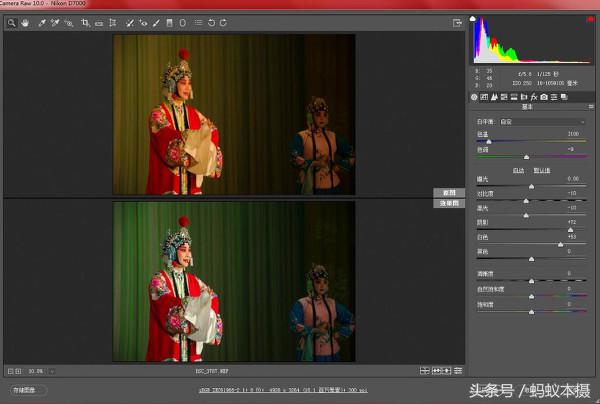Click the Save Image (存储图像) button
This screenshot has height=404, width=600.
tap(29, 390)
